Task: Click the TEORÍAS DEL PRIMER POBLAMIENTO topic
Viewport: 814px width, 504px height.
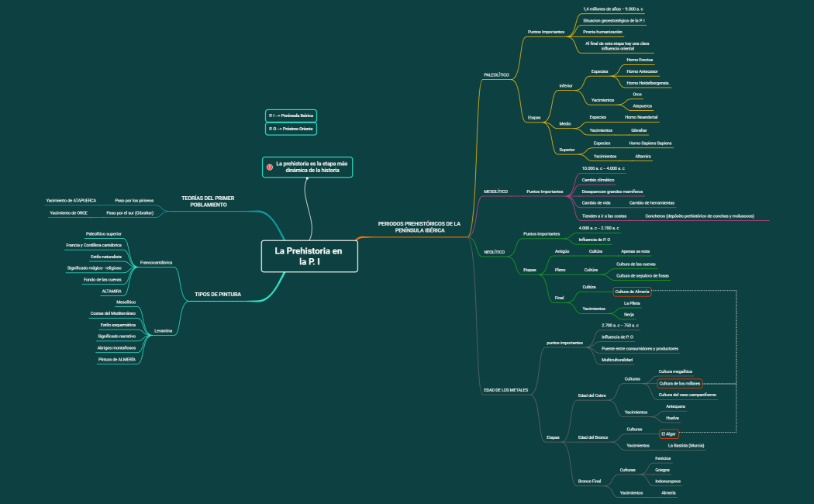Action: click(208, 201)
